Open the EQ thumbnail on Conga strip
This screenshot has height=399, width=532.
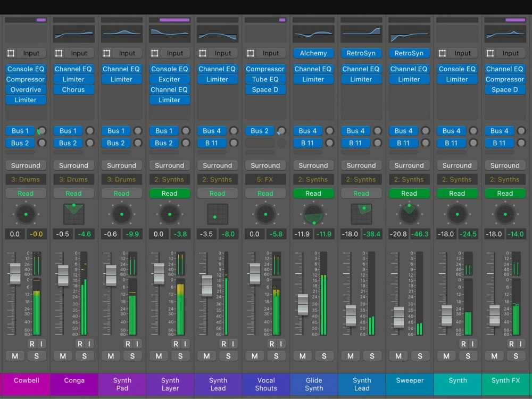point(73,34)
